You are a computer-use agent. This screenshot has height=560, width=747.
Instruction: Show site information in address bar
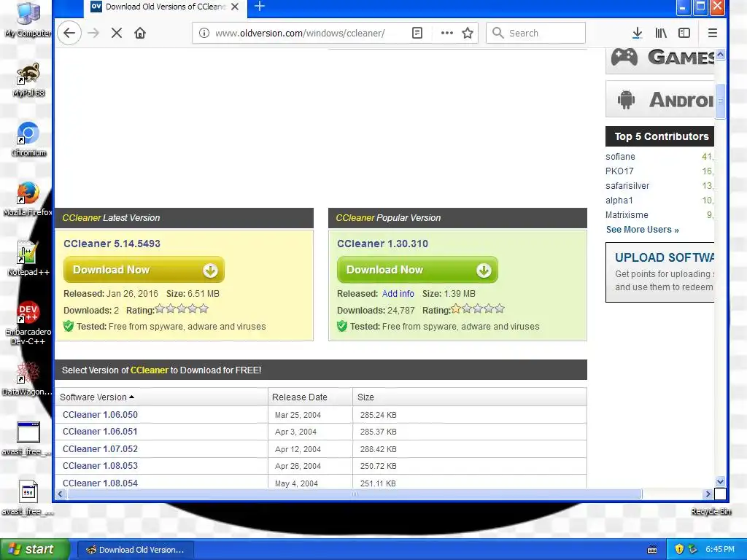coord(204,33)
